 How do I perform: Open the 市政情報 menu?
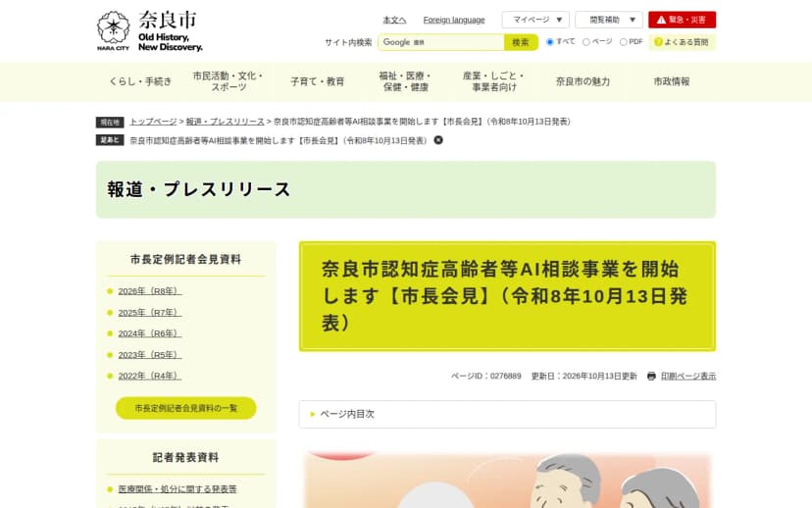click(672, 81)
